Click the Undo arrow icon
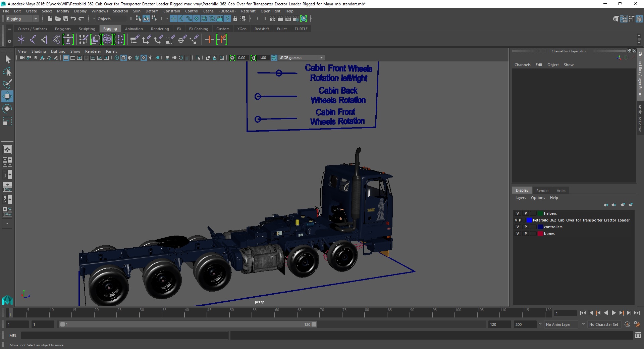The height and width of the screenshot is (349, 644). pos(73,19)
